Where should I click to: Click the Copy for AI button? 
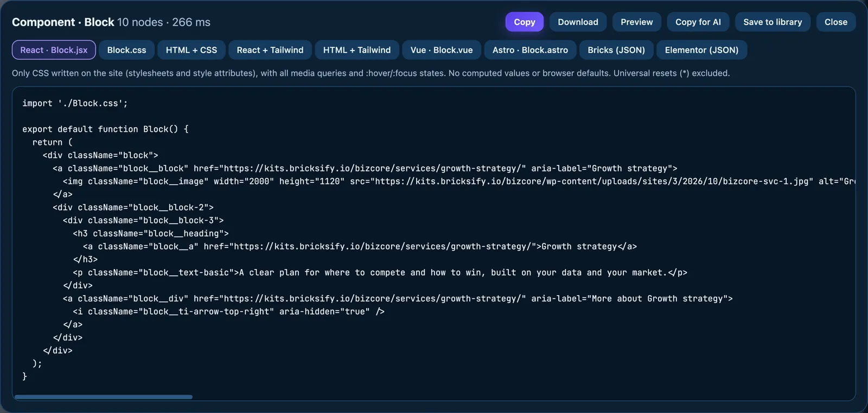[x=698, y=22]
